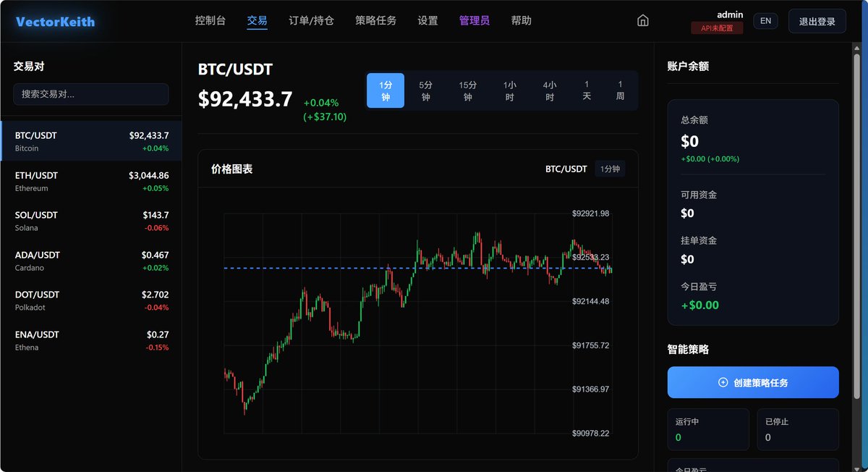This screenshot has height=472, width=868.
Task: Choose the 15分钟 timeframe
Action: [x=467, y=90]
